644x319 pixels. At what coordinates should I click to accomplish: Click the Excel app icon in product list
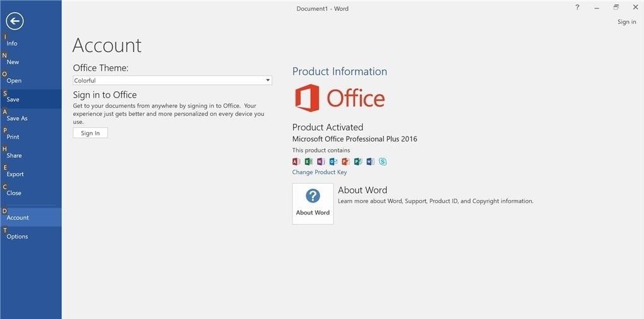308,162
